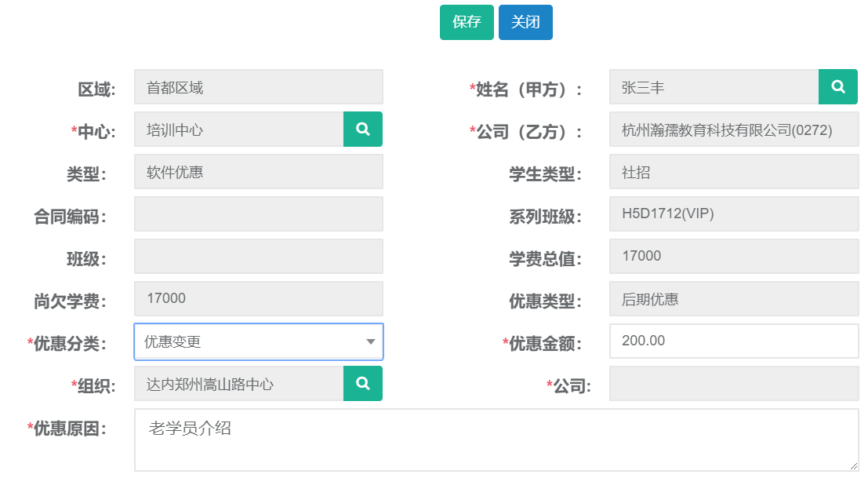
Task: Click the 中心 field containing 培训中心
Action: [x=239, y=130]
